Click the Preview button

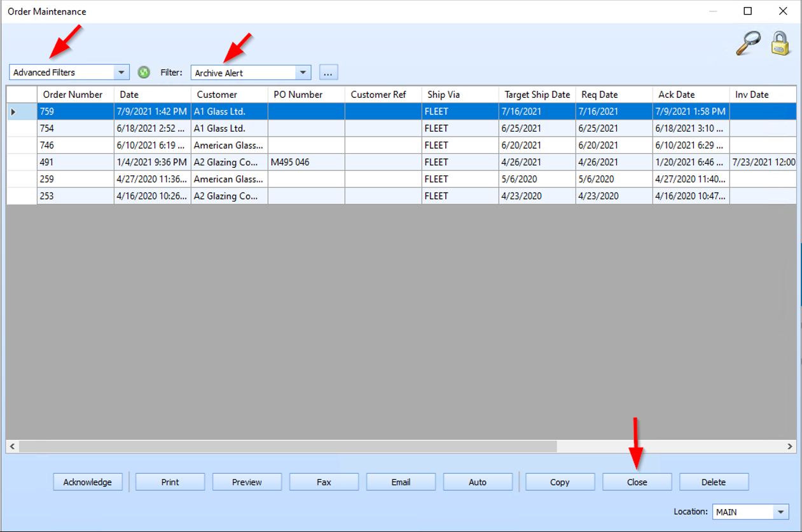click(x=247, y=482)
